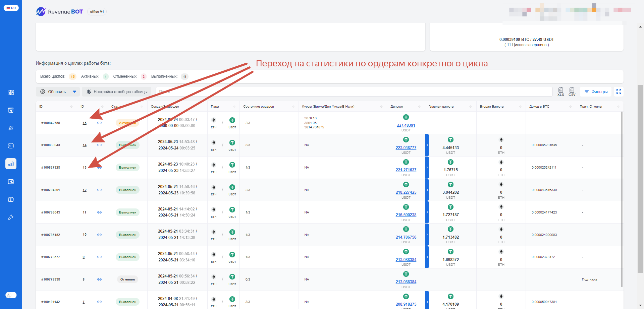Open cycle 10 order statistics link
Screen dimensions: 644x309
point(85,235)
